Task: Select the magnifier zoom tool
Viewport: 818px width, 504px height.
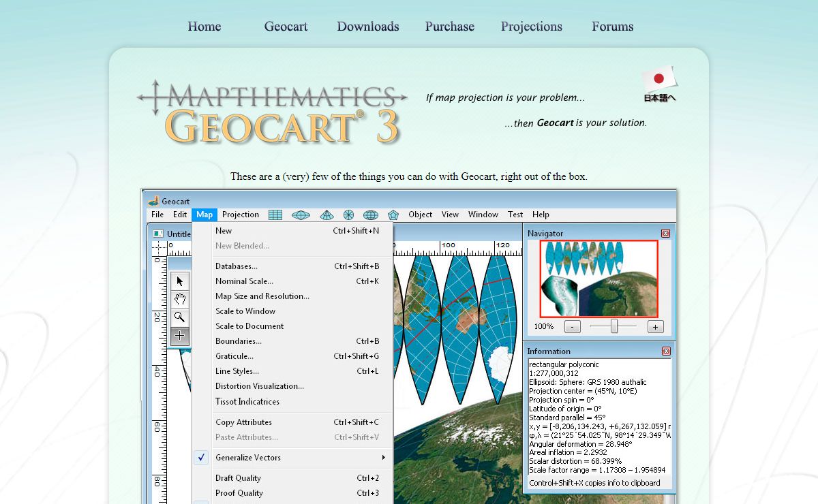Action: coord(180,317)
